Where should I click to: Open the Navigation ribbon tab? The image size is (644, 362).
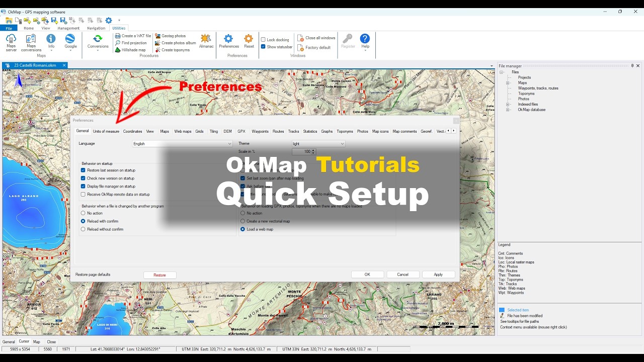[x=96, y=28]
